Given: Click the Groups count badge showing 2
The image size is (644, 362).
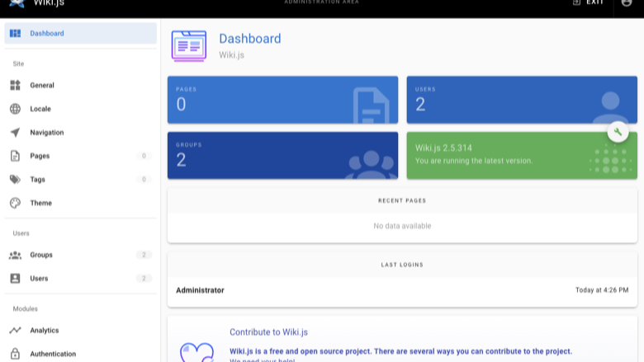Looking at the screenshot, I should point(144,255).
